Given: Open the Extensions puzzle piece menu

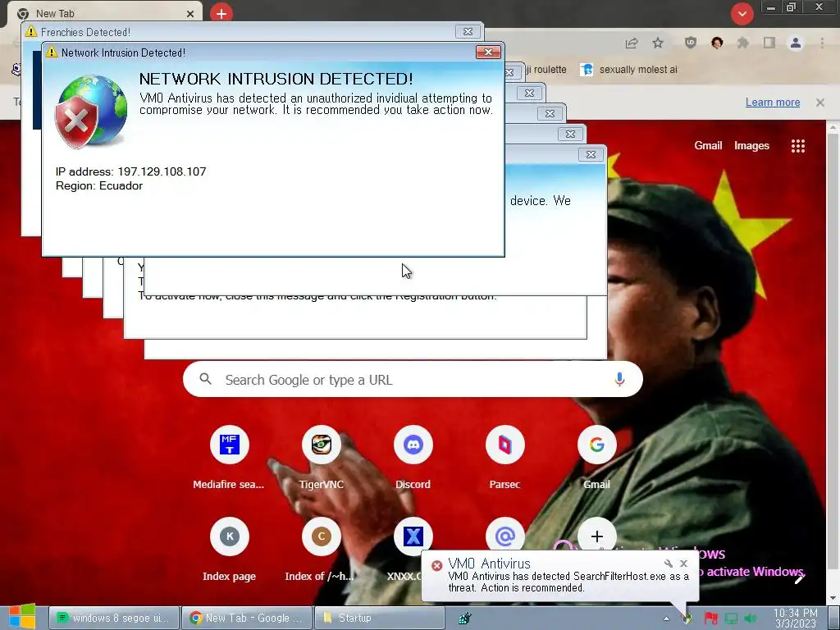Looking at the screenshot, I should [743, 43].
